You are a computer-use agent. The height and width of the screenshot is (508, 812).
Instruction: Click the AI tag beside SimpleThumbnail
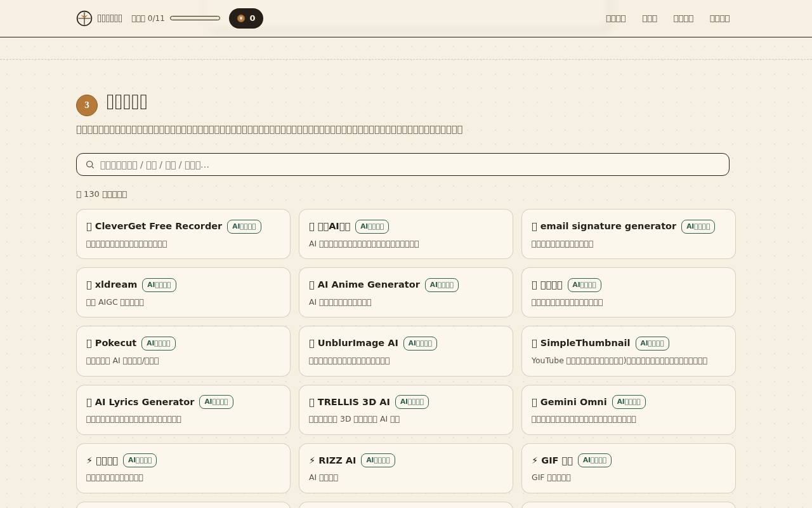(652, 344)
